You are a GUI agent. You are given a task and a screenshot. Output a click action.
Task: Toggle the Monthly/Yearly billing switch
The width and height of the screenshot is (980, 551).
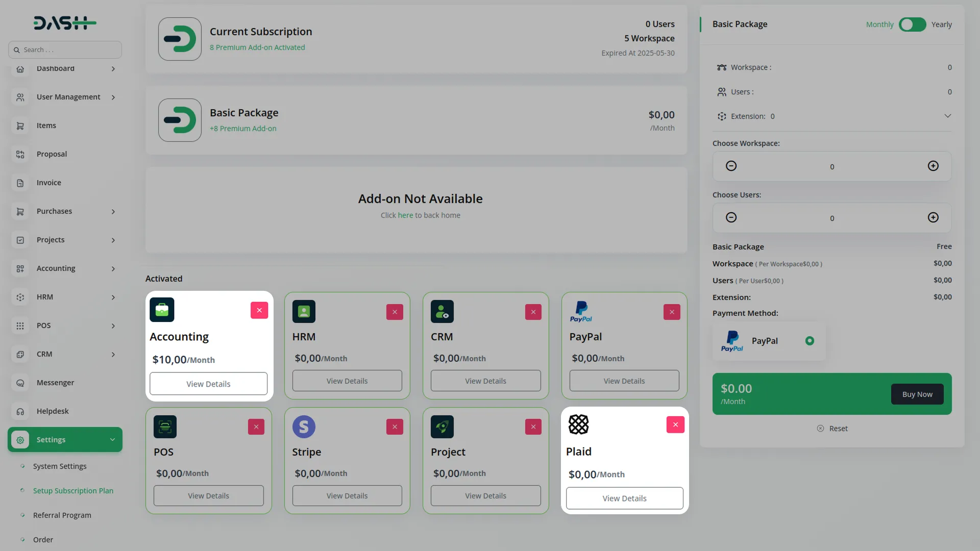click(912, 24)
